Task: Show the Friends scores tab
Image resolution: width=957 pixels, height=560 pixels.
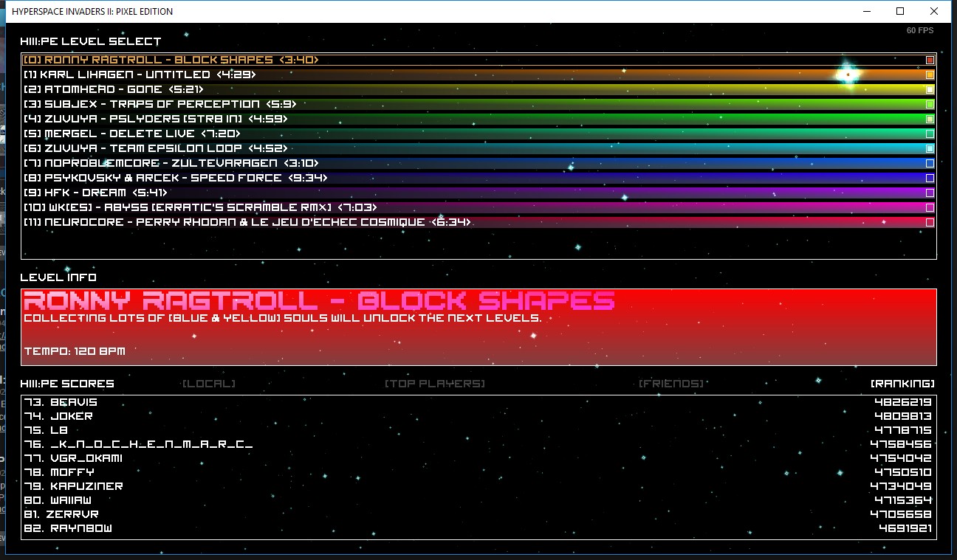Action: [x=671, y=384]
